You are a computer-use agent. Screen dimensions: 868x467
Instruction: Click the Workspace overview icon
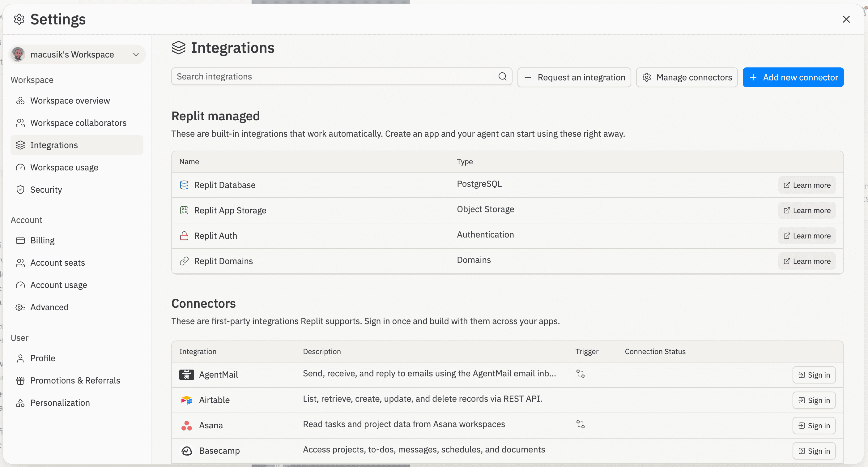click(20, 101)
